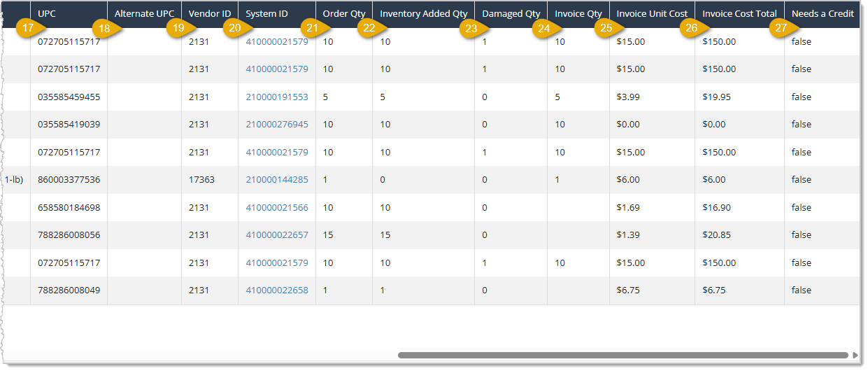Screen dimensions: 868x371
Task: Select the Damaged Qty column header
Action: tap(511, 13)
